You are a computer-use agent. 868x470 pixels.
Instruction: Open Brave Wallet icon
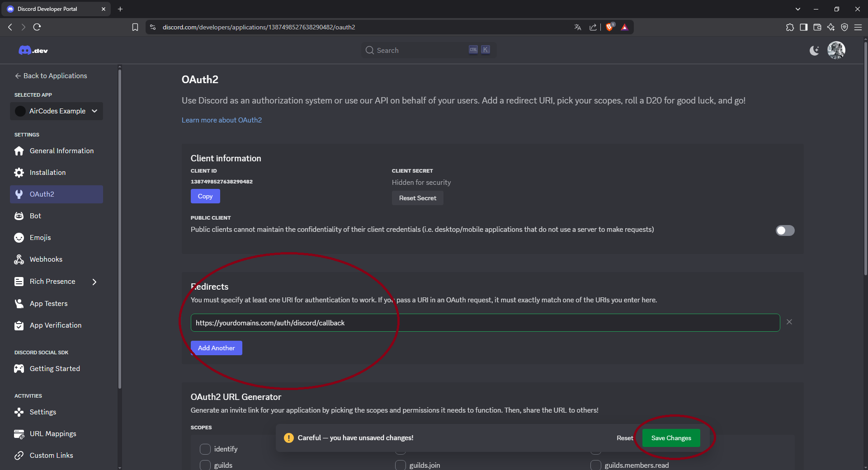point(817,27)
